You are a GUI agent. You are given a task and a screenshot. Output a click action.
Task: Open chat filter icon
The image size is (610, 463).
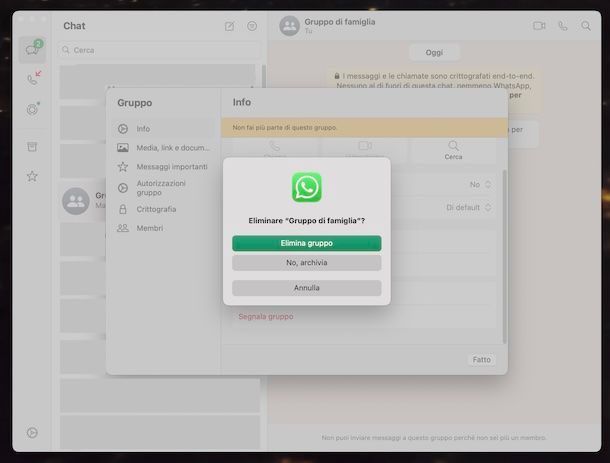(252, 26)
